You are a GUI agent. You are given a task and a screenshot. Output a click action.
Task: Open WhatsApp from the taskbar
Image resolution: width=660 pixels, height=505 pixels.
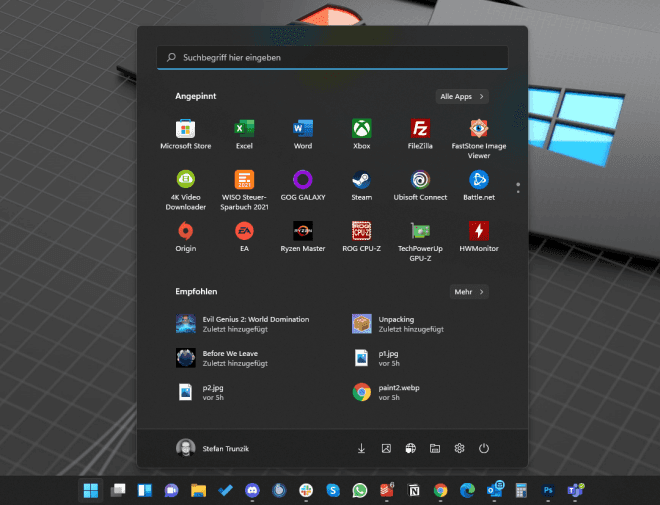(x=360, y=490)
